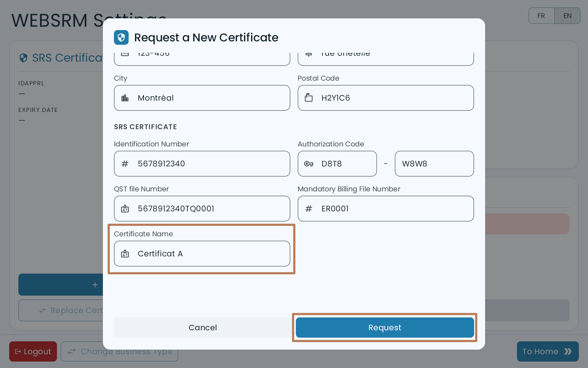Screen dimensions: 588x368
Task: Focus the second Authorization Code box W8W8
Action: tap(434, 164)
